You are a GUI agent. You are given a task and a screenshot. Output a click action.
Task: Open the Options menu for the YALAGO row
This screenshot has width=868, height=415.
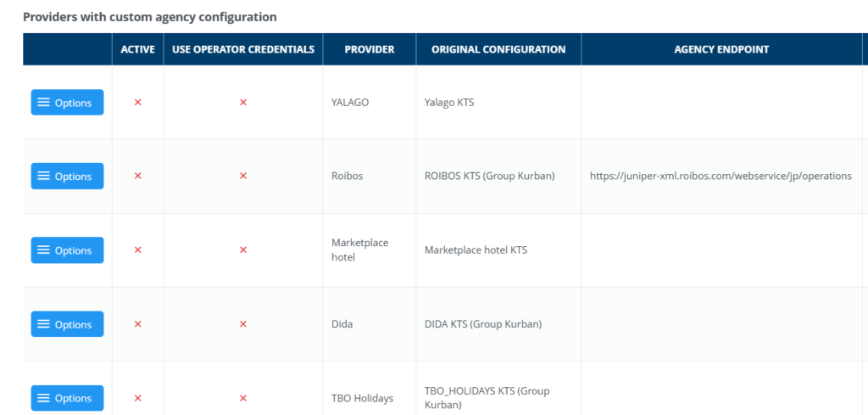click(x=67, y=102)
